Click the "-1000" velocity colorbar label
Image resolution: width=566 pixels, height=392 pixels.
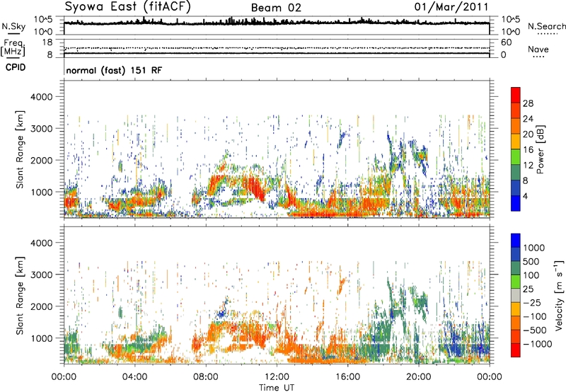click(x=537, y=344)
